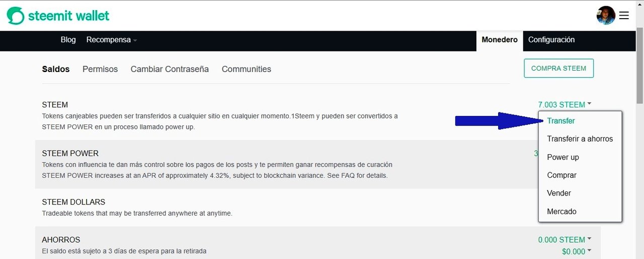This screenshot has height=259, width=644.
Task: Go to the Blog link
Action: 68,40
